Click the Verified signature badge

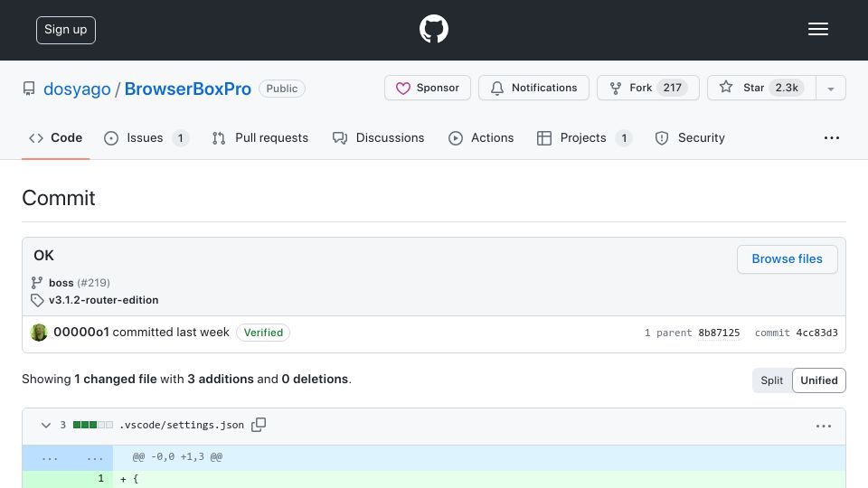(263, 333)
